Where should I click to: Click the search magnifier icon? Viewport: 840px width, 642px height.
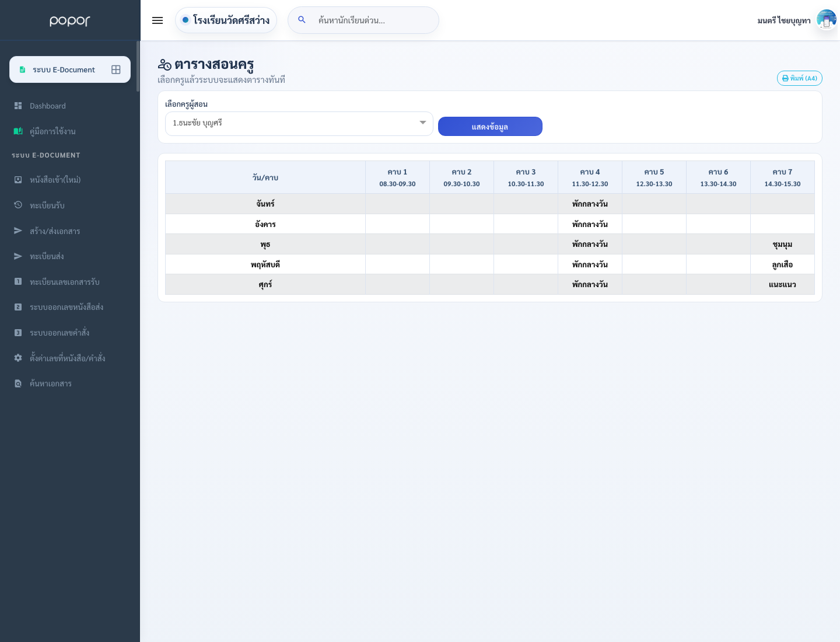pos(302,20)
